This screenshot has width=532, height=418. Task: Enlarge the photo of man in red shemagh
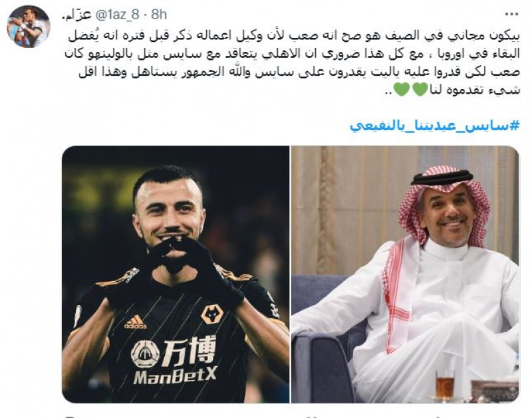(x=405, y=274)
